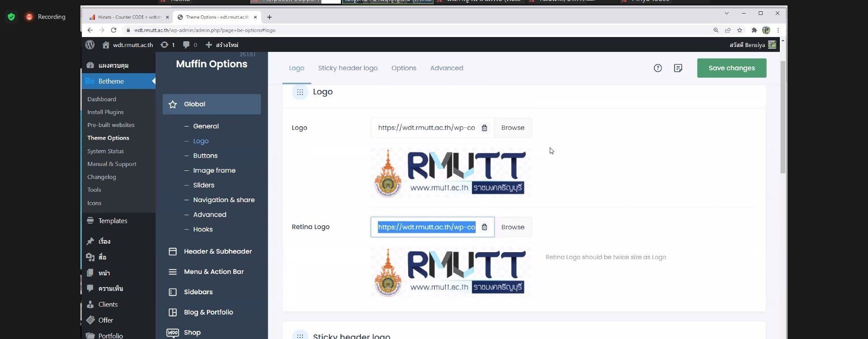Click the Woo Shop icon
The height and width of the screenshot is (339, 868).
click(x=173, y=333)
